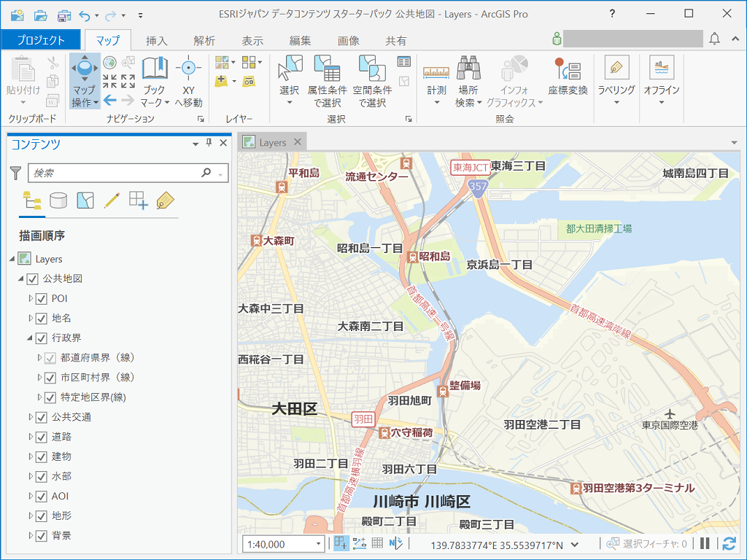Toggle 建物 layer checkbox
Screen dimensions: 747x560
42,457
